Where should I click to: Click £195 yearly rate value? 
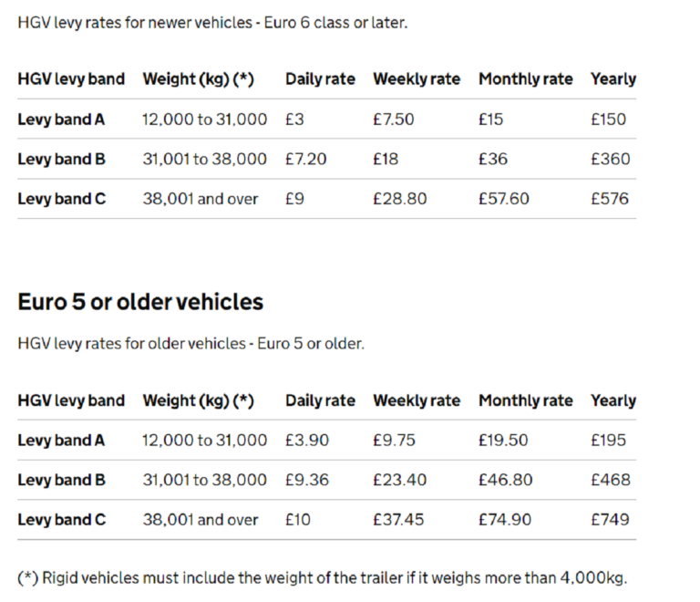pos(608,441)
